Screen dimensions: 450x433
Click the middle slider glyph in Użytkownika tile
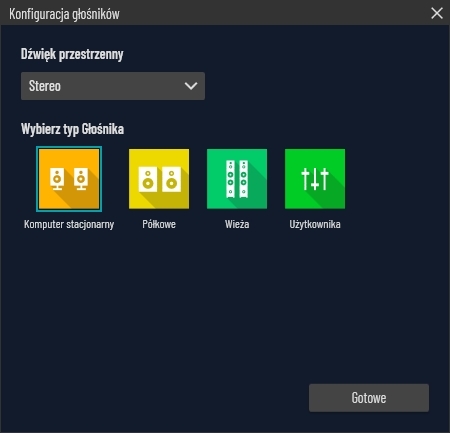[315, 179]
